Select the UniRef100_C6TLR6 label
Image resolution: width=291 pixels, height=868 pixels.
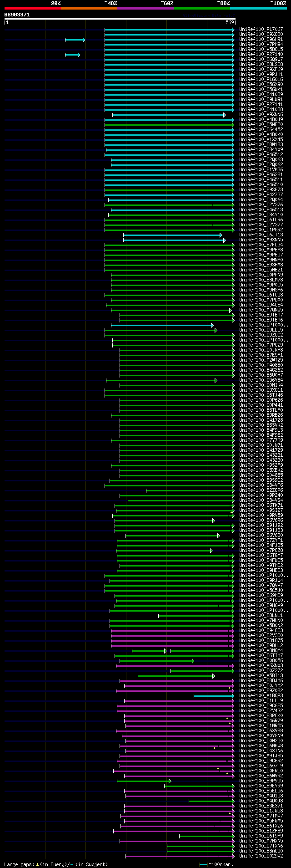[261, 220]
